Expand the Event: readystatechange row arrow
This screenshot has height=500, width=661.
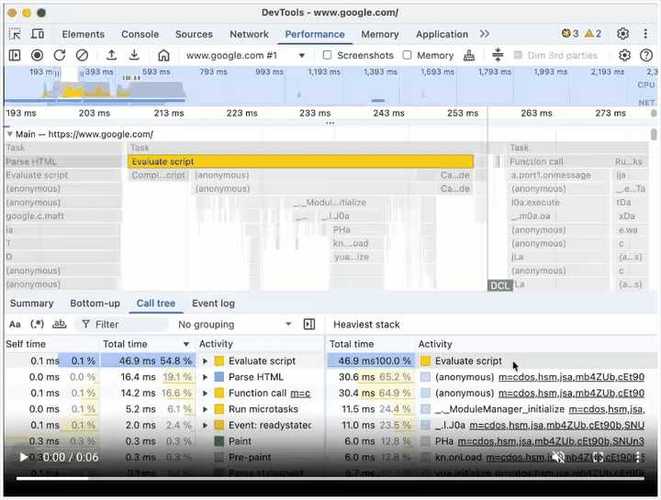[x=205, y=425]
